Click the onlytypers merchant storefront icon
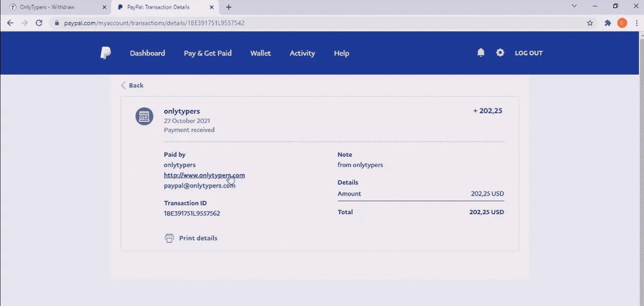This screenshot has width=644, height=306. pyautogui.click(x=145, y=116)
